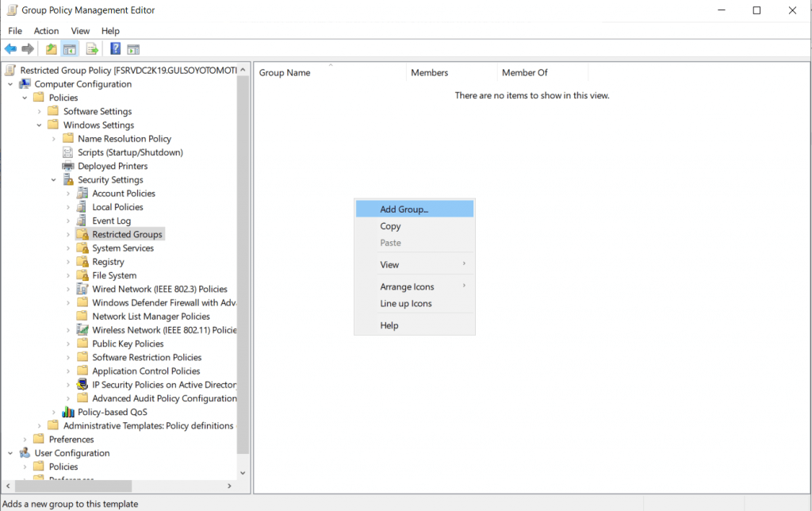Expand the Policy-based QoS node
This screenshot has width=812, height=511.
click(x=54, y=413)
